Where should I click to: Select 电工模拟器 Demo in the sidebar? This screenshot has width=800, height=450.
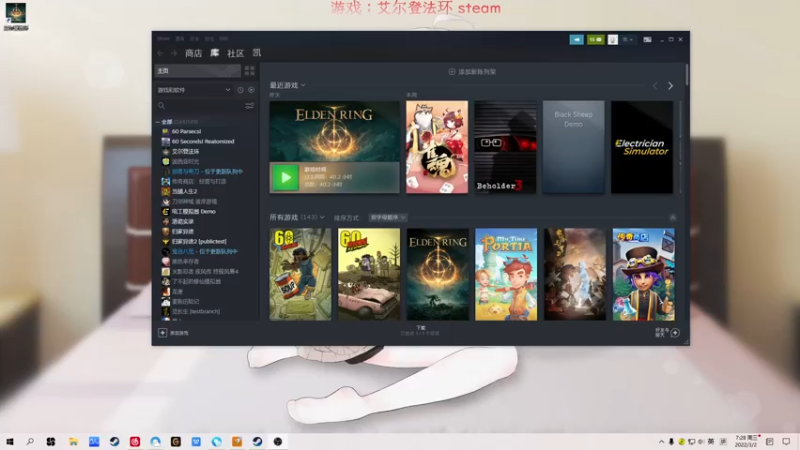pyautogui.click(x=193, y=211)
